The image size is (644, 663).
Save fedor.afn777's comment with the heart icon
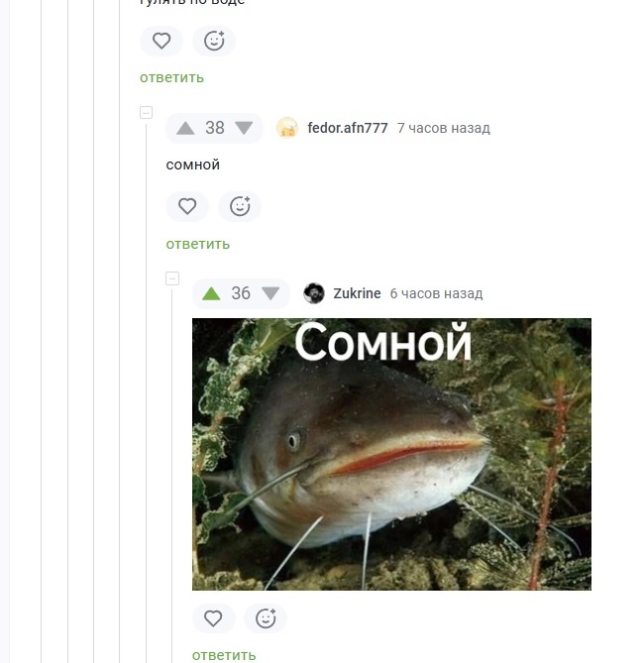187,206
